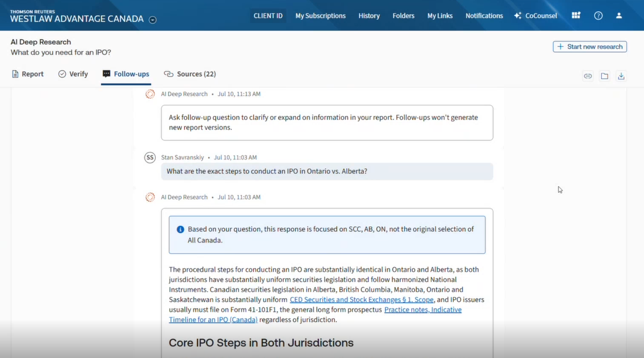The width and height of the screenshot is (644, 358).
Task: Download the report with download icon
Action: [621, 76]
